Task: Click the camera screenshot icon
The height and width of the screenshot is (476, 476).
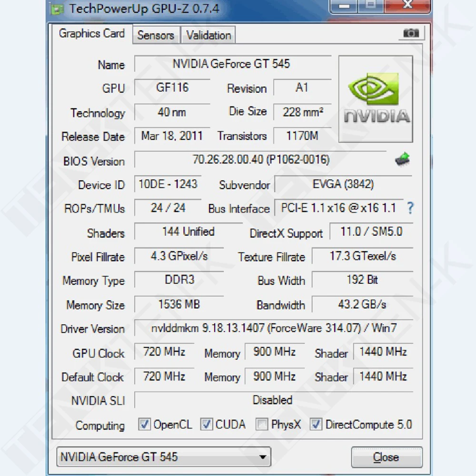Action: click(411, 33)
